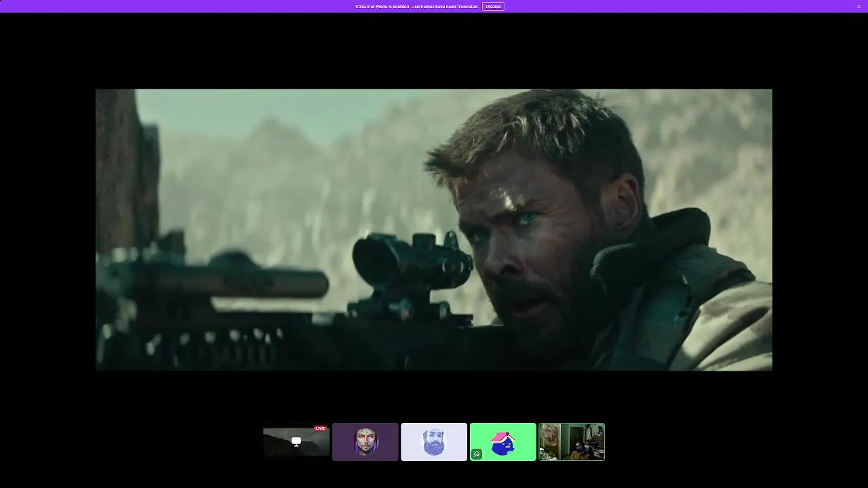Viewport: 868px width, 488px height.
Task: Select the green house-bird avatar tile
Action: pyautogui.click(x=503, y=442)
